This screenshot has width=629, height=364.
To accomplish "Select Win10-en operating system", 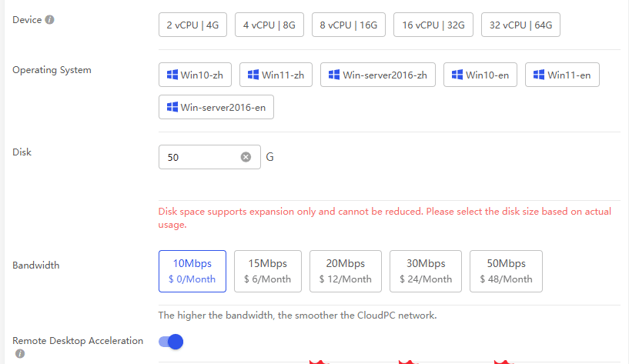I will tap(480, 75).
